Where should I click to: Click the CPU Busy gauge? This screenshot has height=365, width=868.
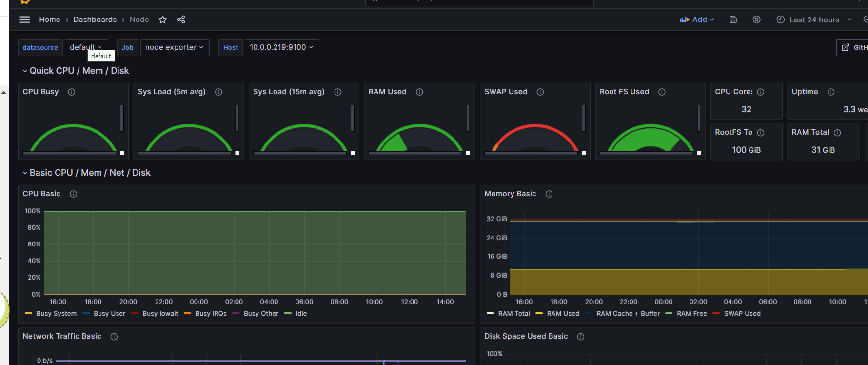[73, 138]
